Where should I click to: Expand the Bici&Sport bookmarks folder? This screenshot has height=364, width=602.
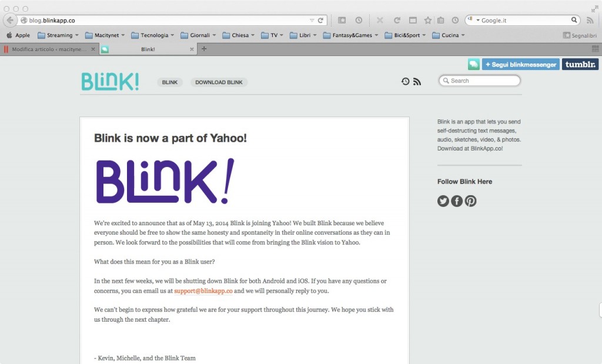(405, 35)
